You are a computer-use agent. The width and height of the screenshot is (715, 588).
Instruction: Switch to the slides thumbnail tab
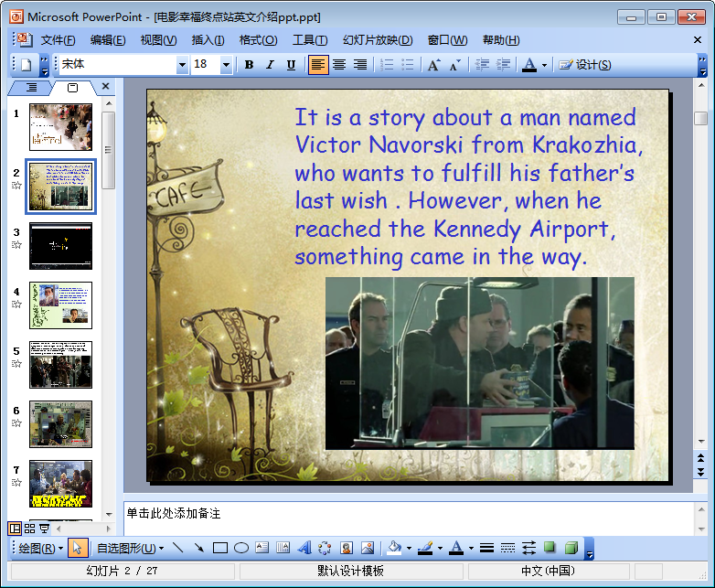pyautogui.click(x=72, y=87)
